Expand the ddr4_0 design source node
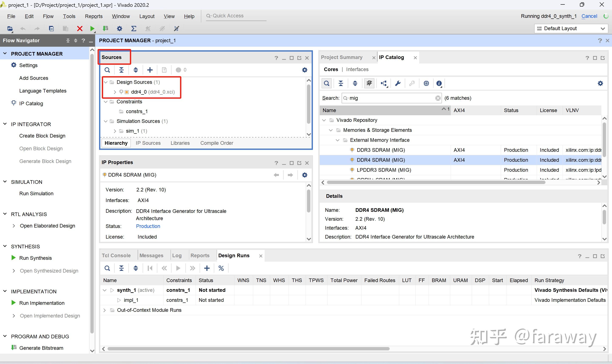The image size is (612, 364). click(115, 92)
